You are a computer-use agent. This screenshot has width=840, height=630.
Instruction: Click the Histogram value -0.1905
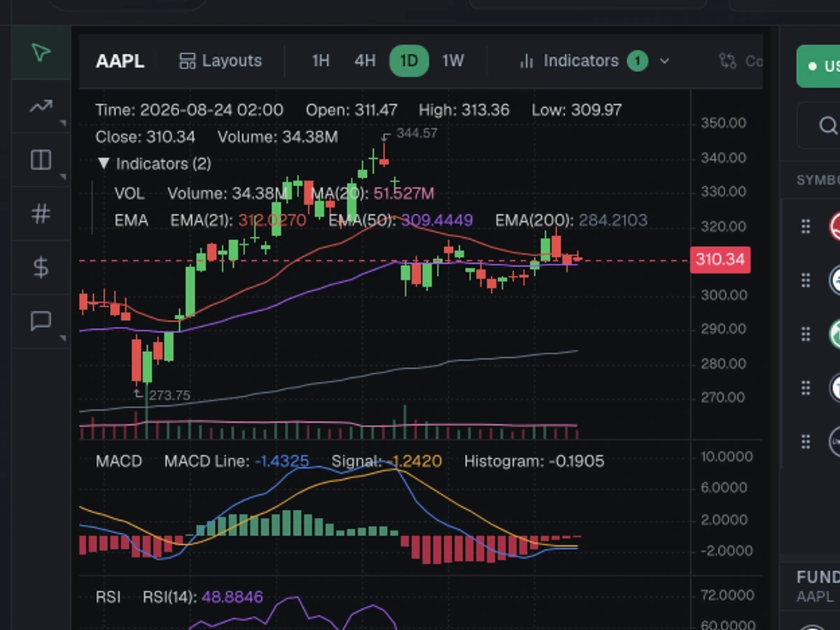click(575, 461)
